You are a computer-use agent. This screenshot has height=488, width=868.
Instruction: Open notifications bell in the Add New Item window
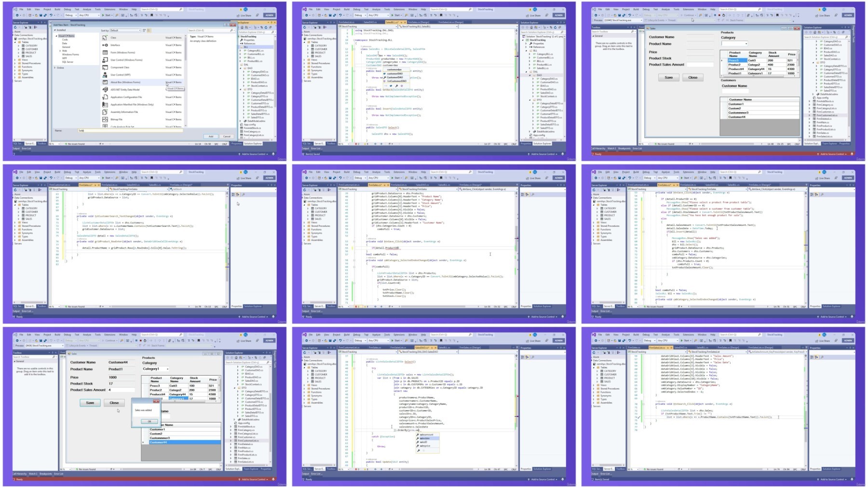click(273, 154)
